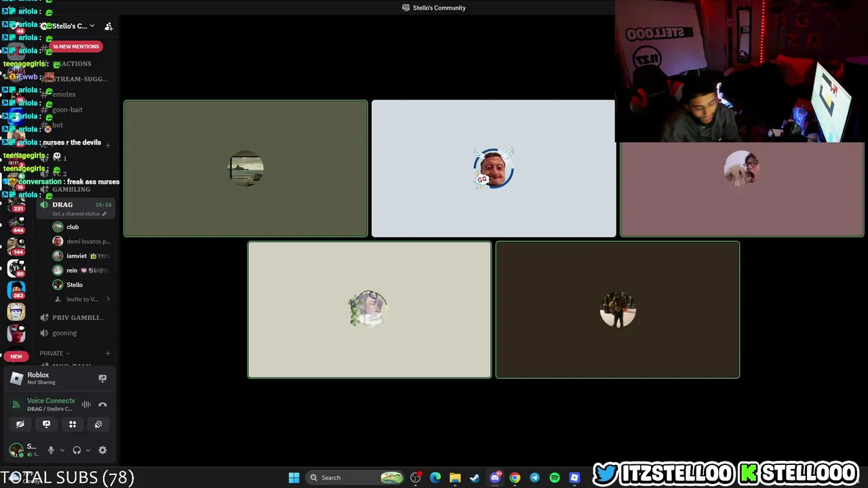The width and height of the screenshot is (868, 488).
Task: Add a channel to the PRIVATE category
Action: coord(107,353)
